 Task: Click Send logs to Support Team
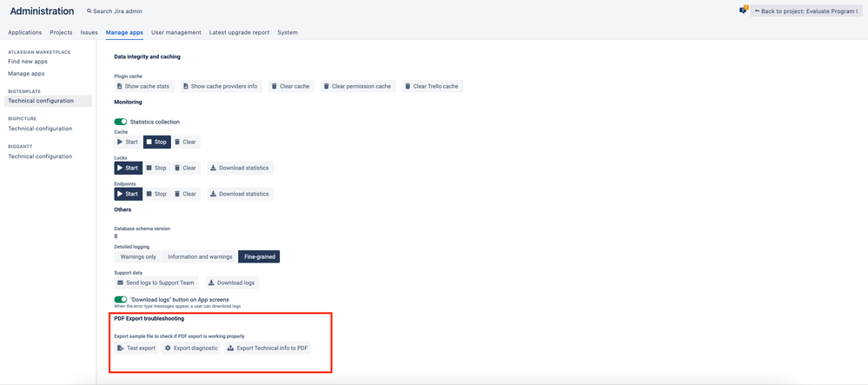tap(156, 282)
